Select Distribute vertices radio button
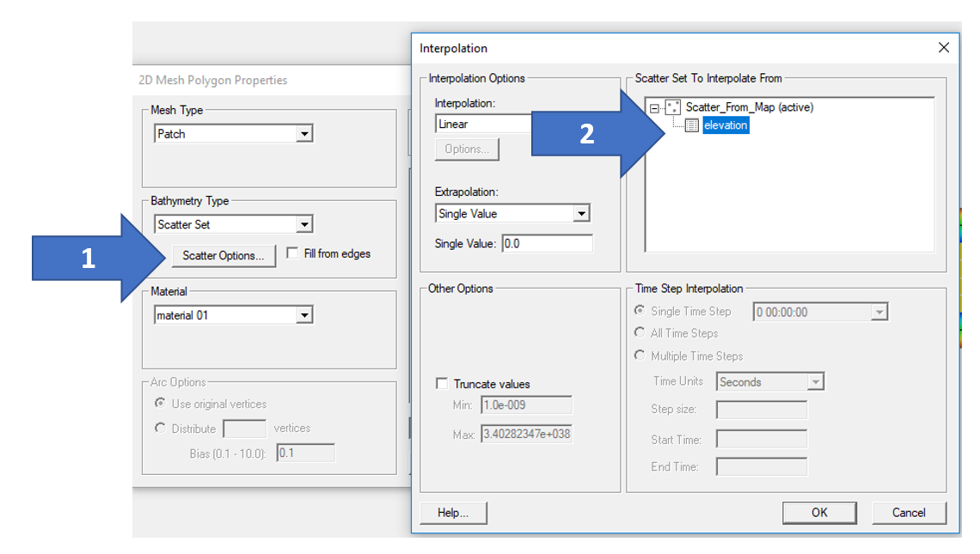980x554 pixels. pyautogui.click(x=160, y=429)
